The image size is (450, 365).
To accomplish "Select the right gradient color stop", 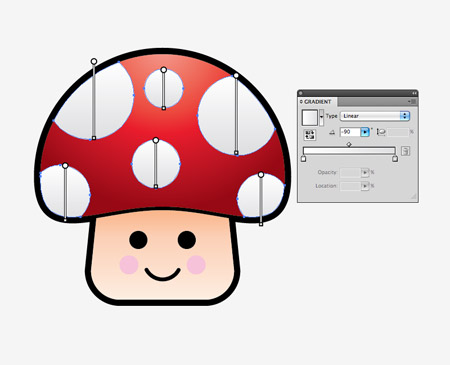I will tap(395, 159).
